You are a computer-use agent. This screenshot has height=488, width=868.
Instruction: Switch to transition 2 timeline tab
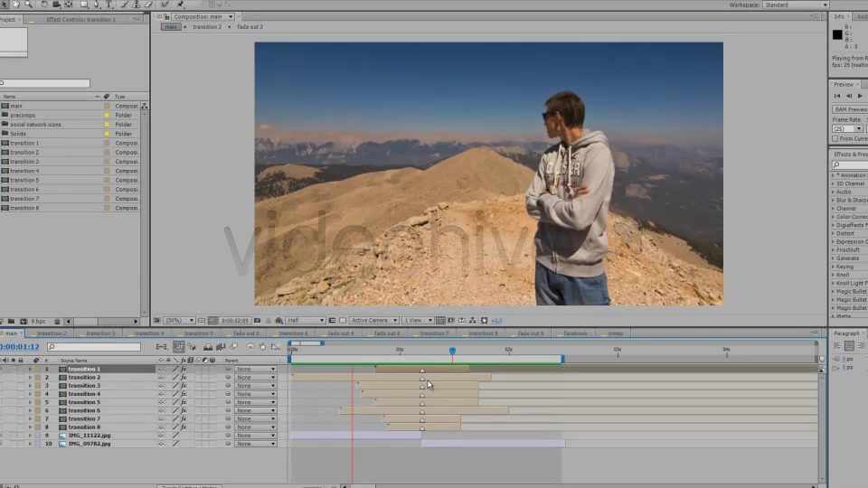(52, 333)
